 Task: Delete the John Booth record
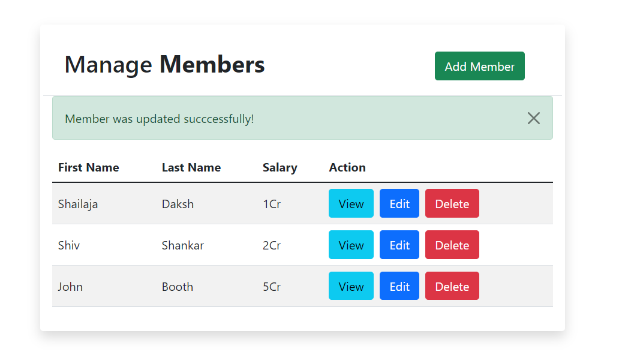[x=452, y=286]
